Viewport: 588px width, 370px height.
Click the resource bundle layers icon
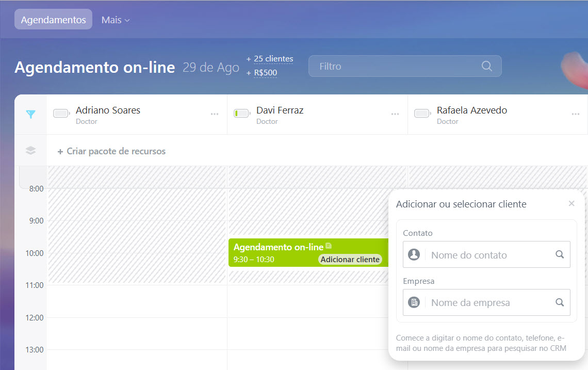click(x=30, y=151)
